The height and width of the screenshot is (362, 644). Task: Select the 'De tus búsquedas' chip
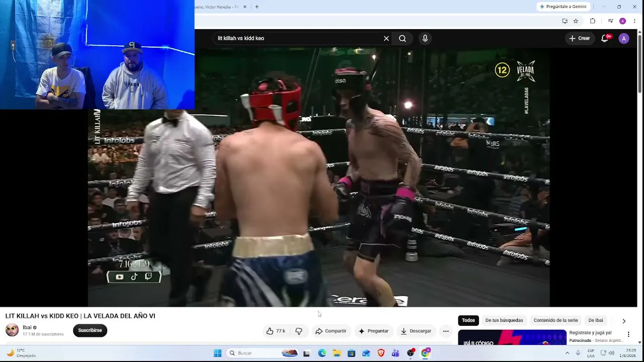[504, 320]
